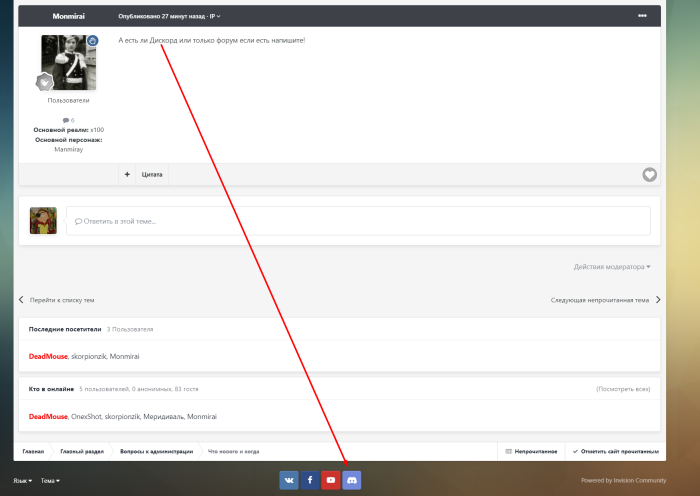Click Отметить сайт прочитанным
700x496 pixels.
[615, 451]
